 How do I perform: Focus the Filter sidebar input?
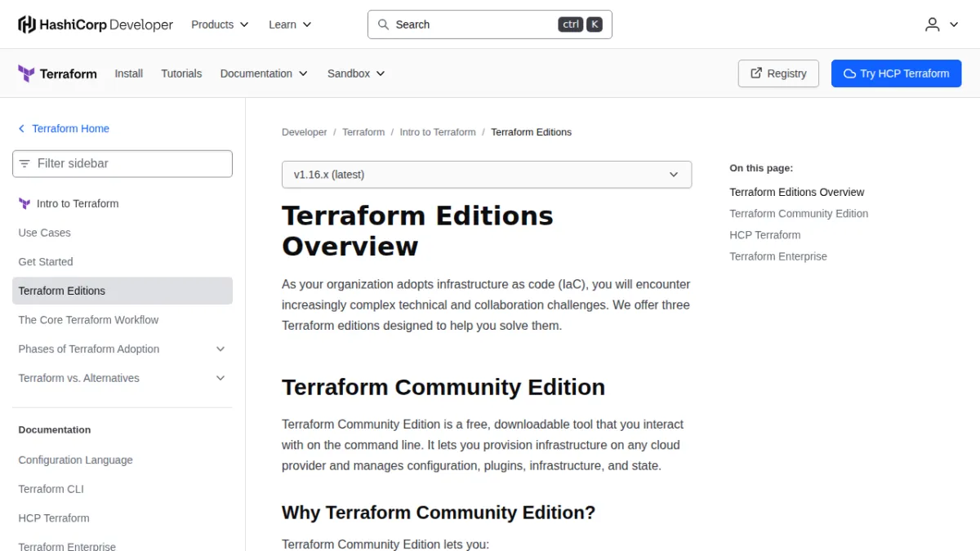tap(122, 163)
